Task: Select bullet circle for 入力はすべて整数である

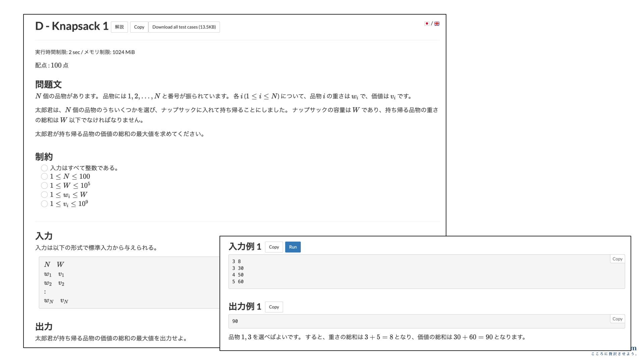Action: click(44, 168)
